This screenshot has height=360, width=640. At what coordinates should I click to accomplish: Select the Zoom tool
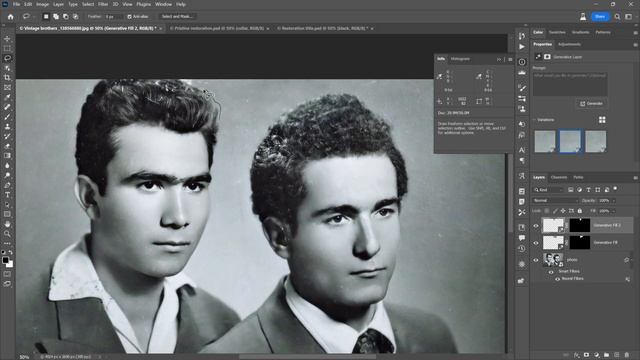(x=7, y=234)
